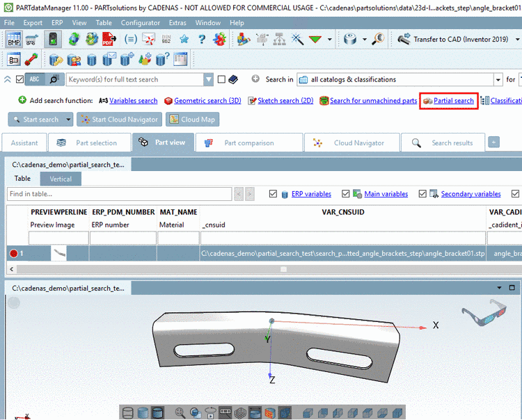Switch to the Part selection tab
Viewport: 522px width, 420px height.
90,143
